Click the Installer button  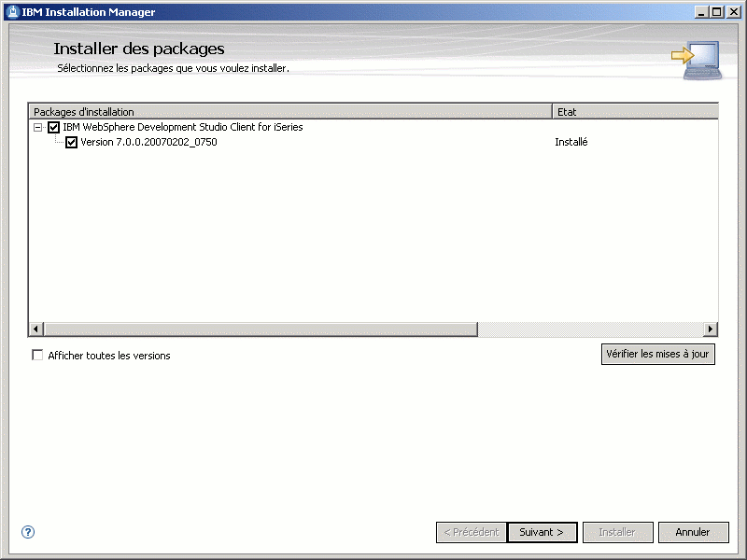click(617, 532)
